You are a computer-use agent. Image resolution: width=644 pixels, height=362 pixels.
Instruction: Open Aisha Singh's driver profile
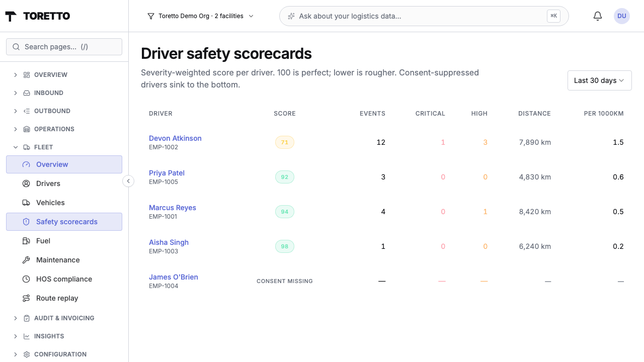point(169,242)
